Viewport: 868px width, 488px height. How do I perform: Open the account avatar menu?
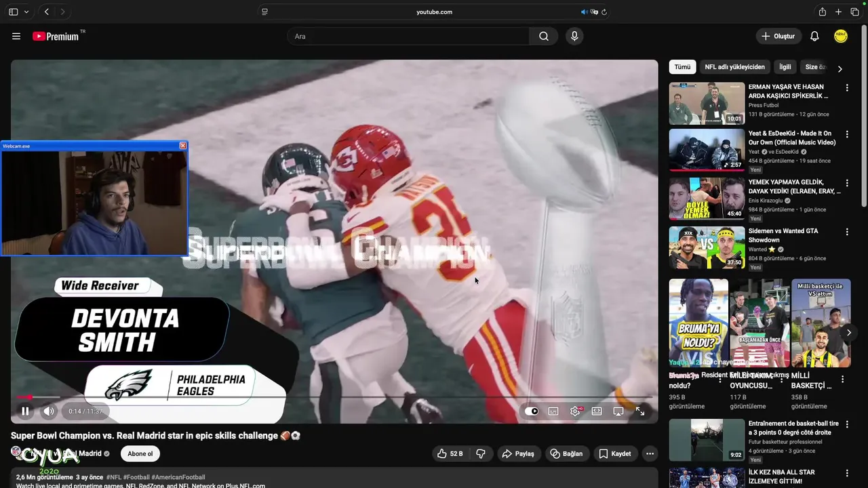841,36
